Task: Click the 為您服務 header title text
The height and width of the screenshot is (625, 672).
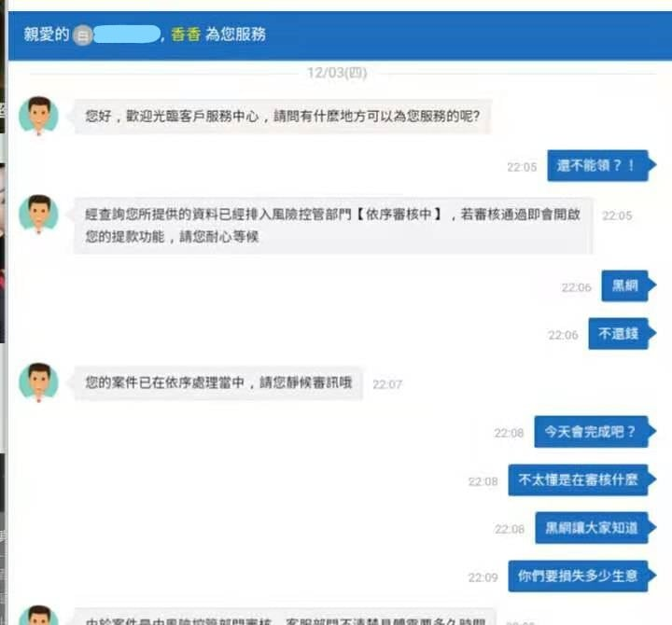Action: coord(235,35)
